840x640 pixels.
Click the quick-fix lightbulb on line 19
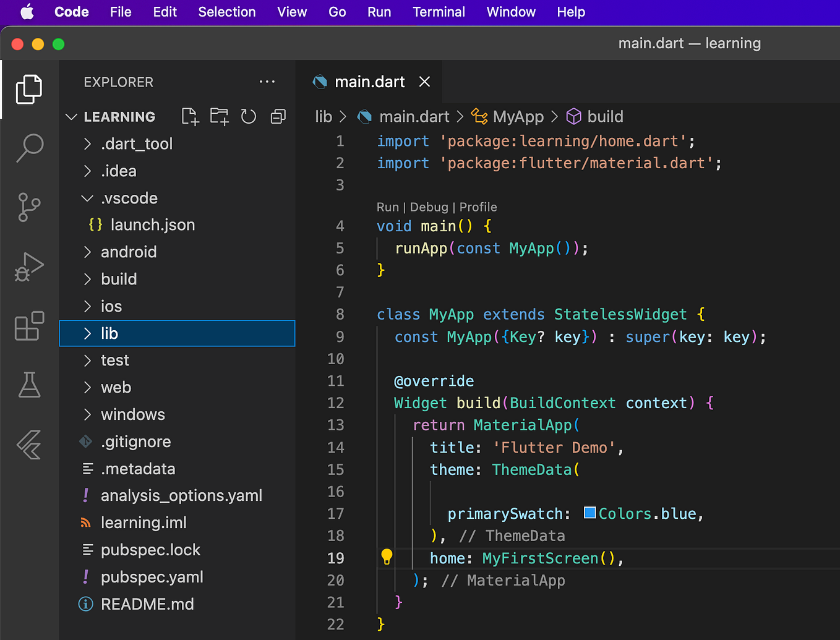387,557
